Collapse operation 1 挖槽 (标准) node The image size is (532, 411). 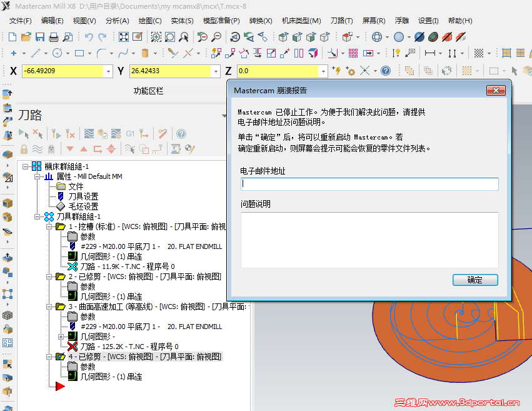(x=49, y=226)
